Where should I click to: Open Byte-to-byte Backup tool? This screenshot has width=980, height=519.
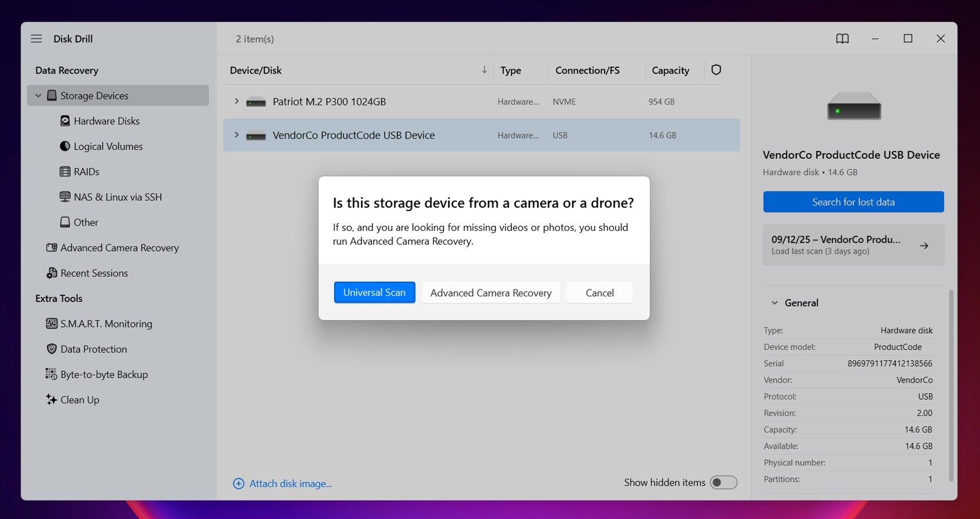point(104,375)
